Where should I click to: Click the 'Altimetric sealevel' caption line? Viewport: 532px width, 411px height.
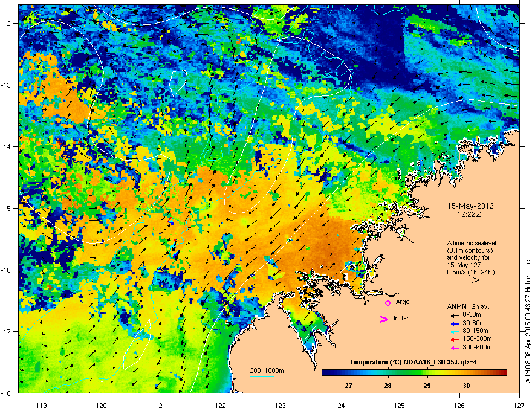[x=472, y=243]
